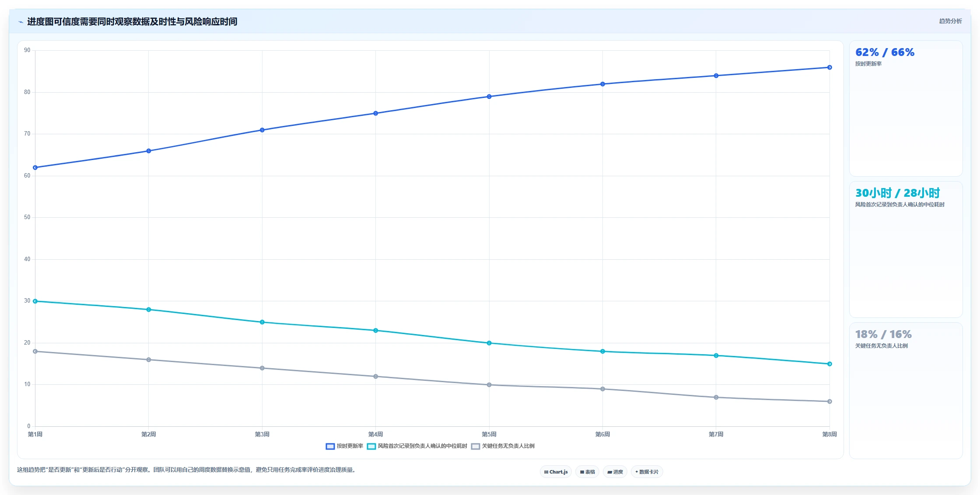980x495 pixels.
Task: Click the 按时更新率 legend label text
Action: 350,446
